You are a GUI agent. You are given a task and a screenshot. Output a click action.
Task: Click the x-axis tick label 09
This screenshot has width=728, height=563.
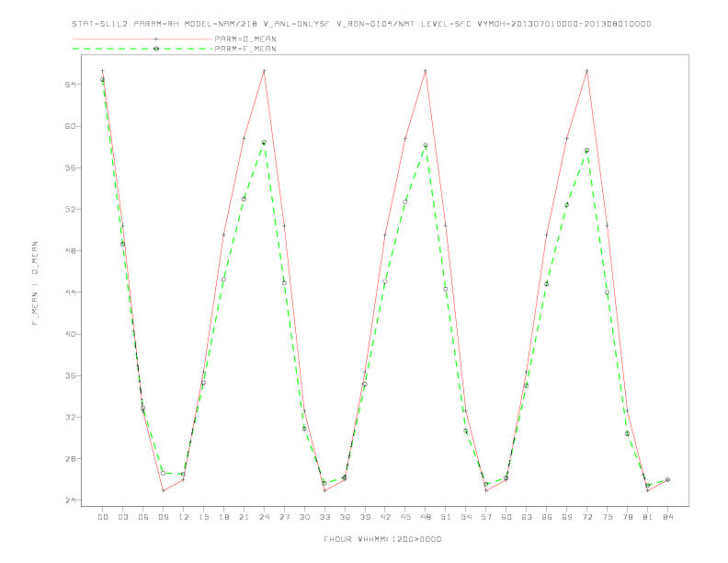[163, 517]
